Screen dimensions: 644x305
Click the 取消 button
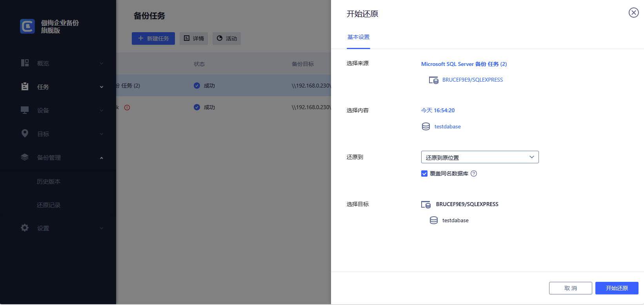pyautogui.click(x=570, y=288)
